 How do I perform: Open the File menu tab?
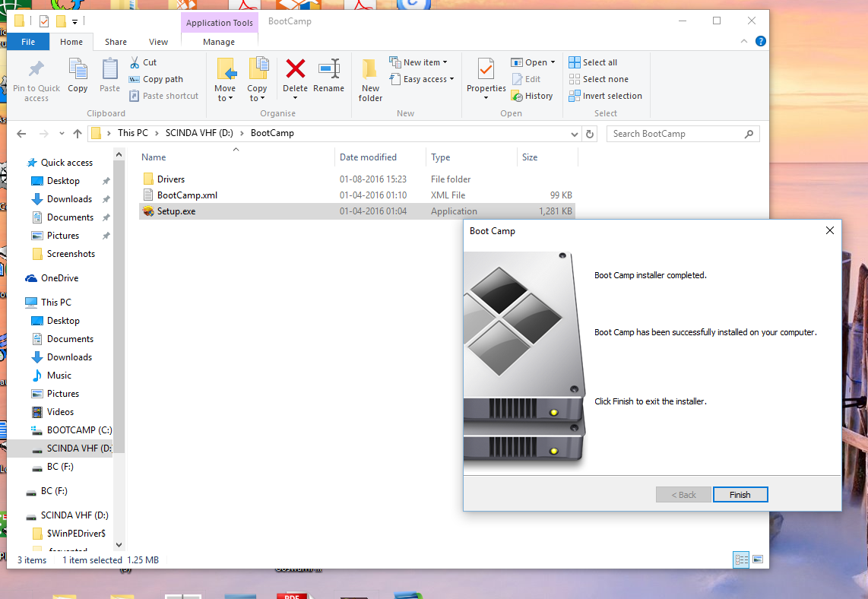point(27,42)
